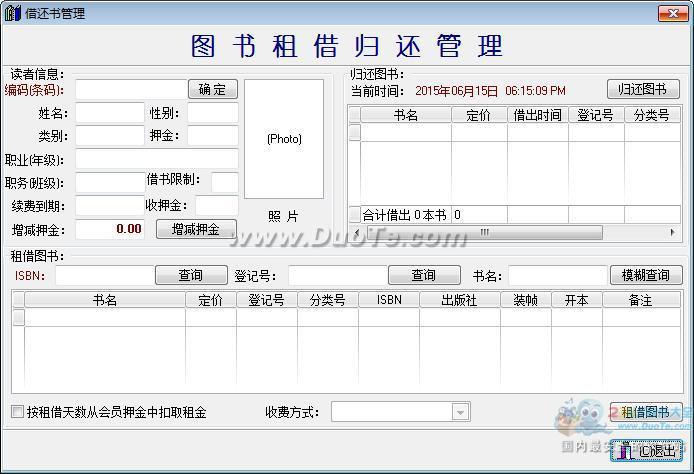
Task: Focus the 编码(条码) input field
Action: 131,90
